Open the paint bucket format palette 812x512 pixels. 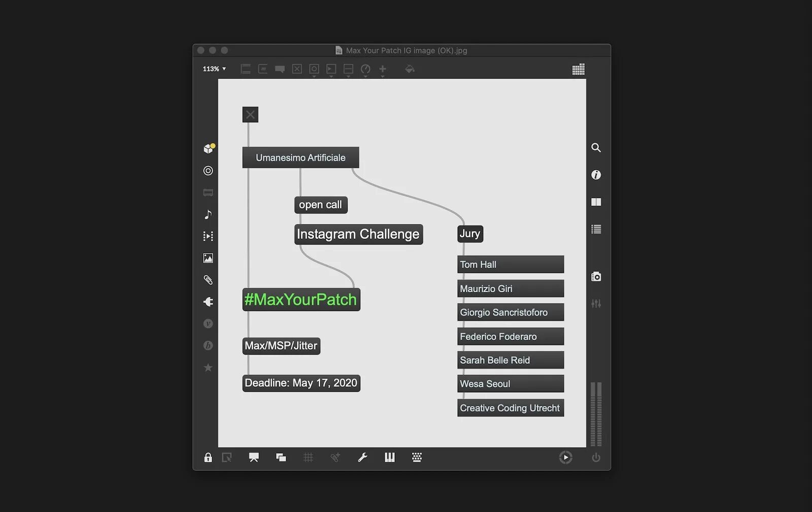click(x=410, y=69)
